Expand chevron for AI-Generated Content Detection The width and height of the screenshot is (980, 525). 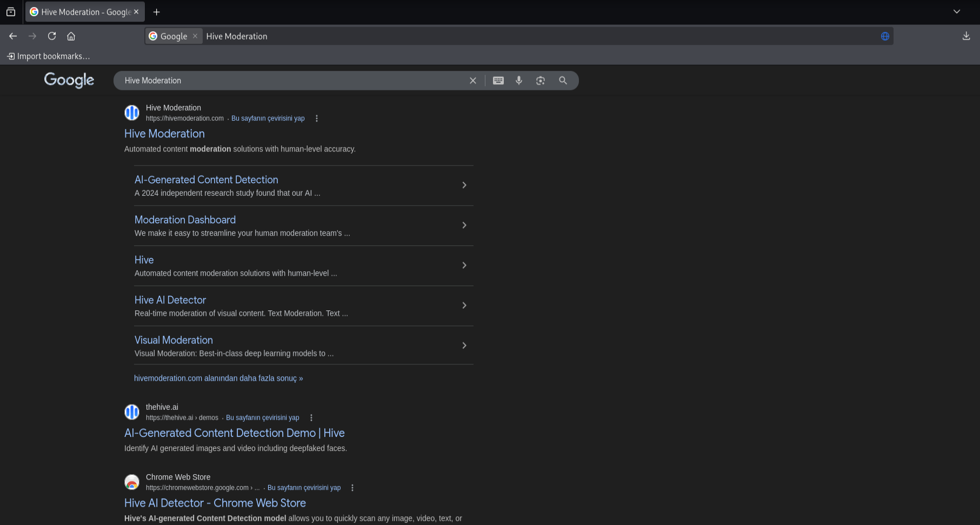(x=464, y=185)
